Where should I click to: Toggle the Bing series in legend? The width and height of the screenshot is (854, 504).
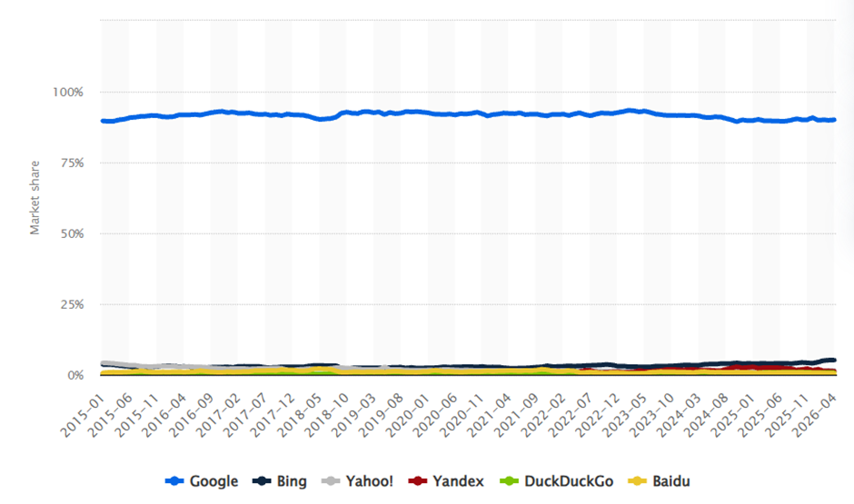(280, 481)
